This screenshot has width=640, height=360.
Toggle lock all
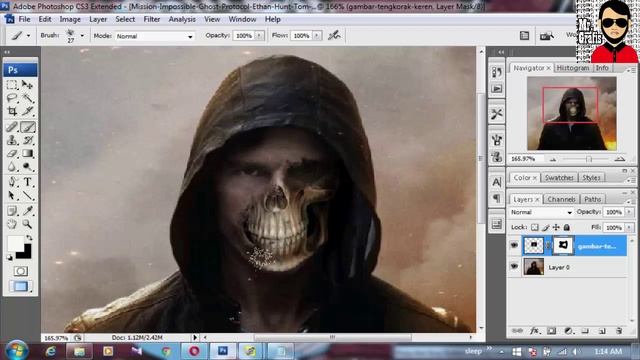point(567,227)
